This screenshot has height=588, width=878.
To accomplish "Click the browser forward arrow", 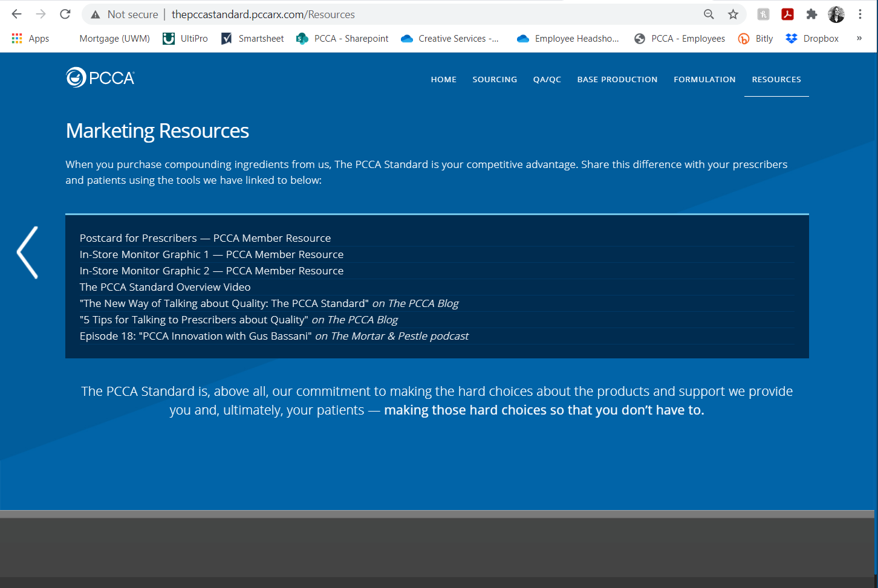I will [41, 14].
